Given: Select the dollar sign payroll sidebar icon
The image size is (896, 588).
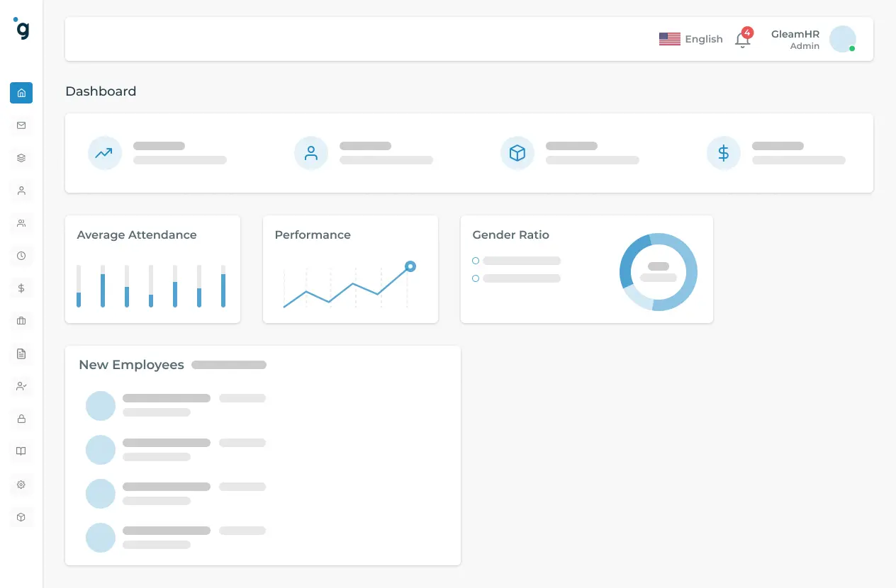Looking at the screenshot, I should click(21, 288).
